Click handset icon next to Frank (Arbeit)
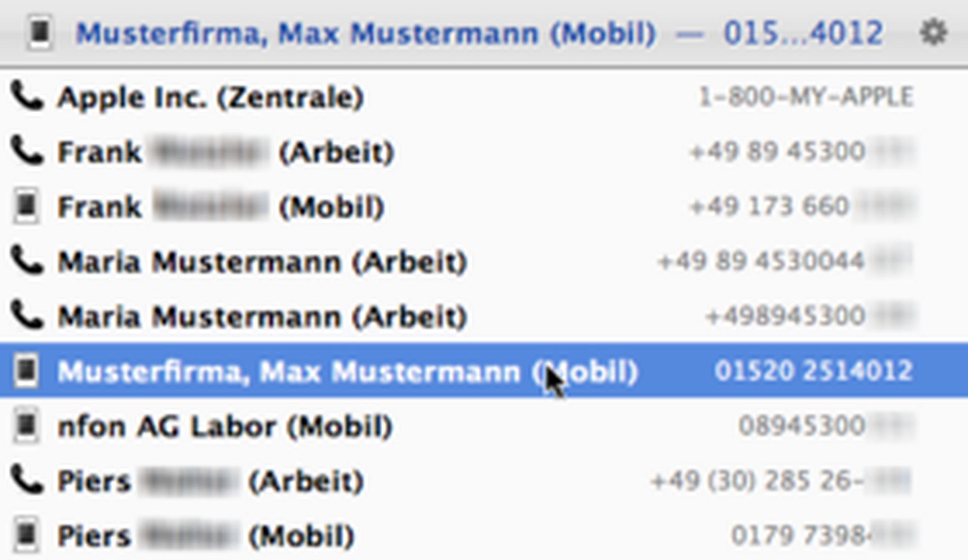The image size is (968, 560). click(x=27, y=151)
